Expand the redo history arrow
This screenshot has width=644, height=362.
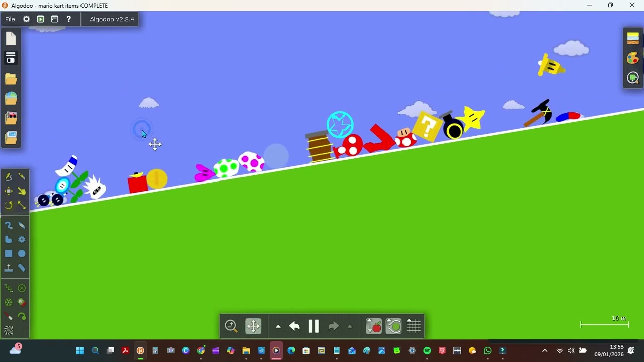[350, 326]
